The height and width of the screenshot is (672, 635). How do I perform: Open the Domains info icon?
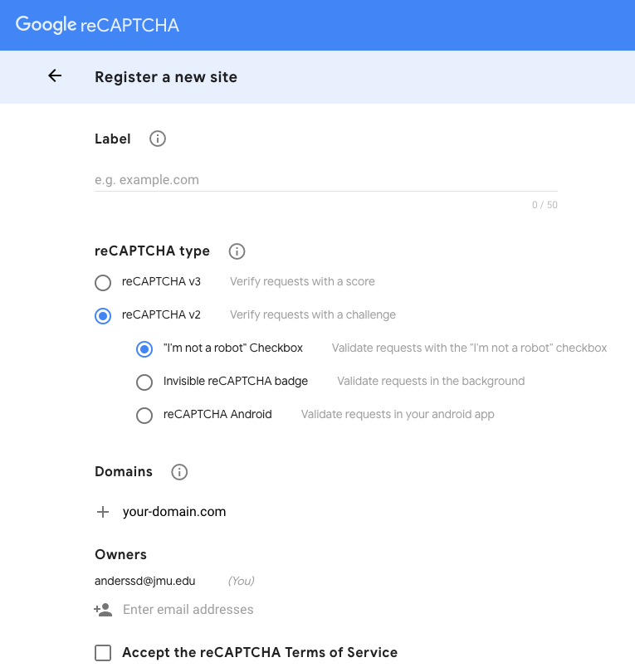[x=179, y=472]
